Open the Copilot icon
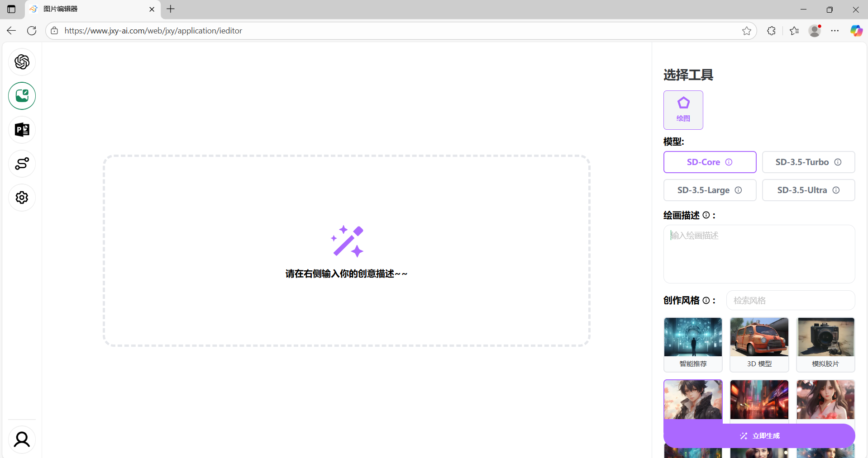Image resolution: width=868 pixels, height=458 pixels. [x=856, y=31]
